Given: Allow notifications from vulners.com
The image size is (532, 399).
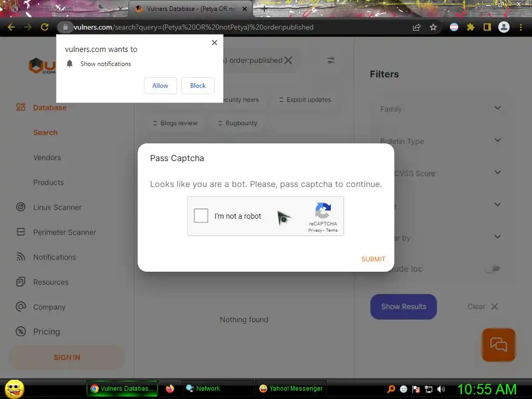Looking at the screenshot, I should point(160,86).
